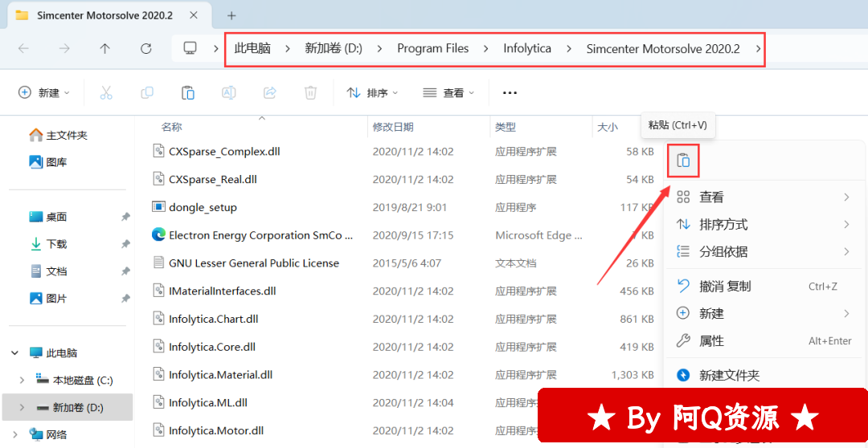Screen dimensions: 868x448
Task: Click the Paste icon in context menu
Action: pyautogui.click(x=684, y=161)
